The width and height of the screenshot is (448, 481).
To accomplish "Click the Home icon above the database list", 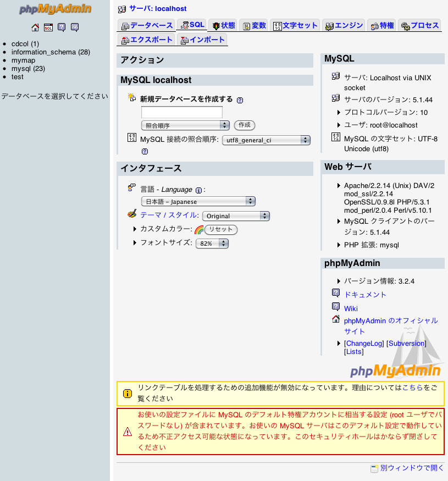I will (35, 27).
